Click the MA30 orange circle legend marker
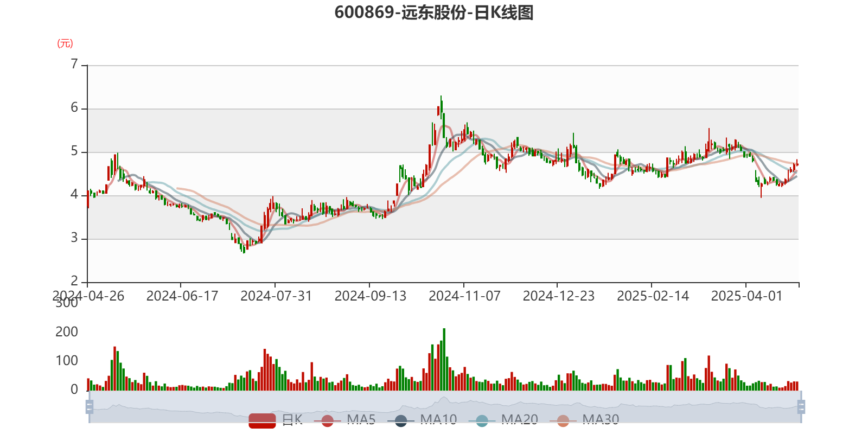The image size is (868, 434). pyautogui.click(x=563, y=420)
